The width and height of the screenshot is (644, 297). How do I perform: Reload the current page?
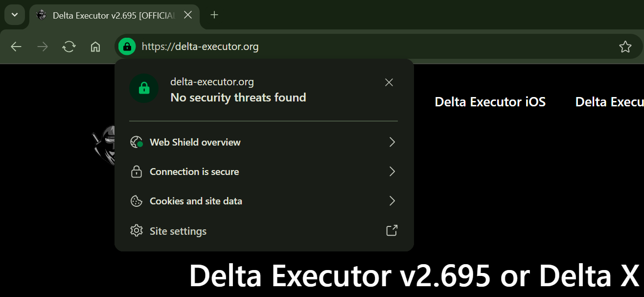[69, 47]
